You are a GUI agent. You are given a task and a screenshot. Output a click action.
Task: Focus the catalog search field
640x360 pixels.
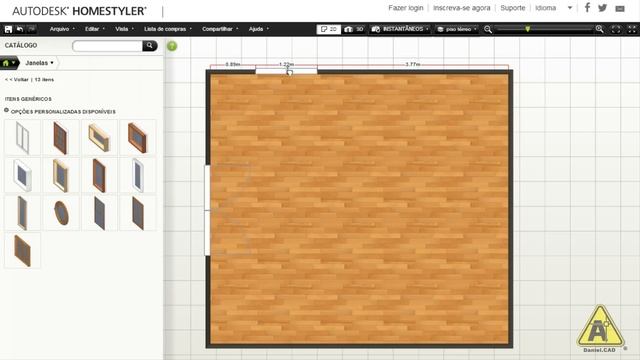(107, 46)
